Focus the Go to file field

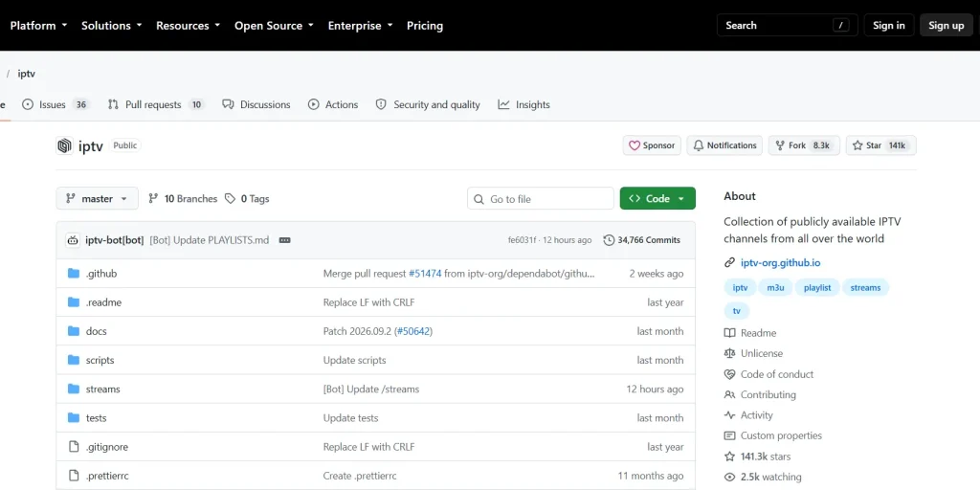541,199
